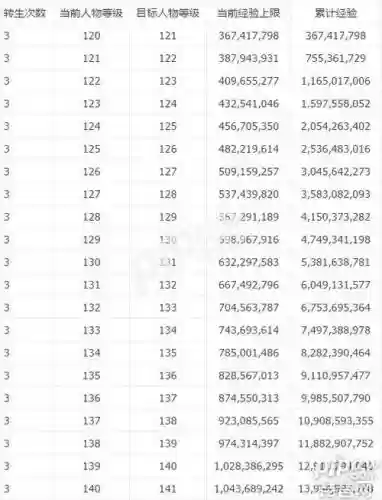Select cell with value 367,417,798 under 当前经验上限

[249, 36]
